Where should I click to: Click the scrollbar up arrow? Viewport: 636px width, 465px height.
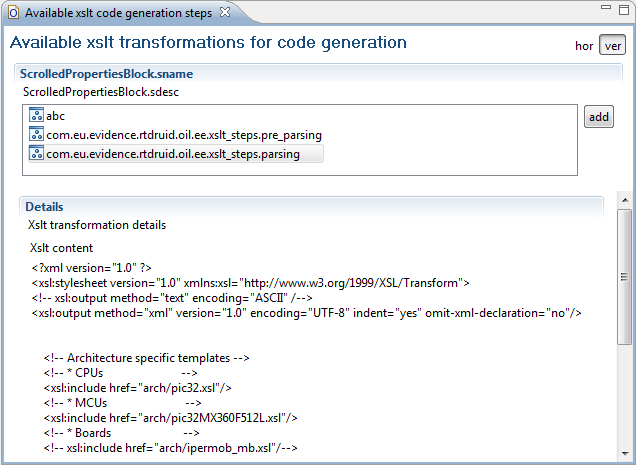[624, 200]
